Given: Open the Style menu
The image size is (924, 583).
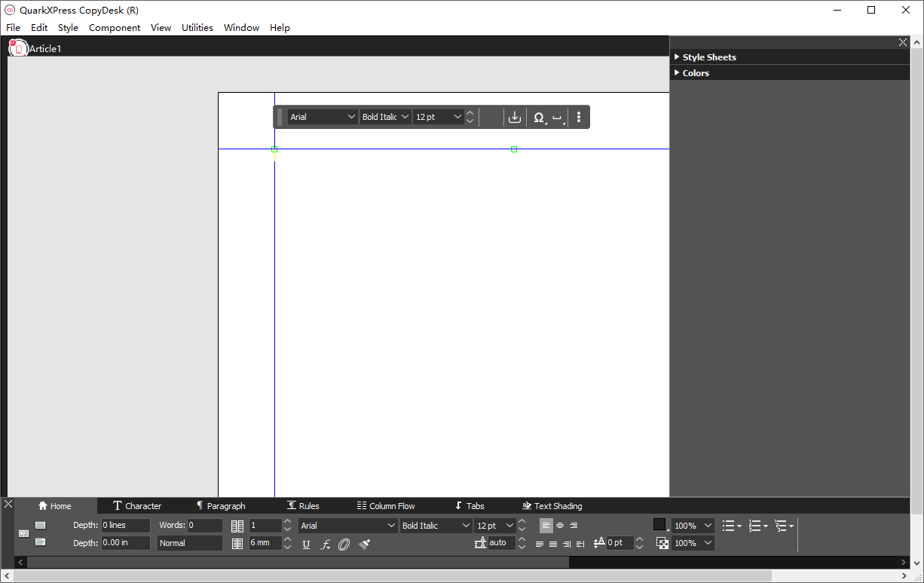Looking at the screenshot, I should pos(68,27).
